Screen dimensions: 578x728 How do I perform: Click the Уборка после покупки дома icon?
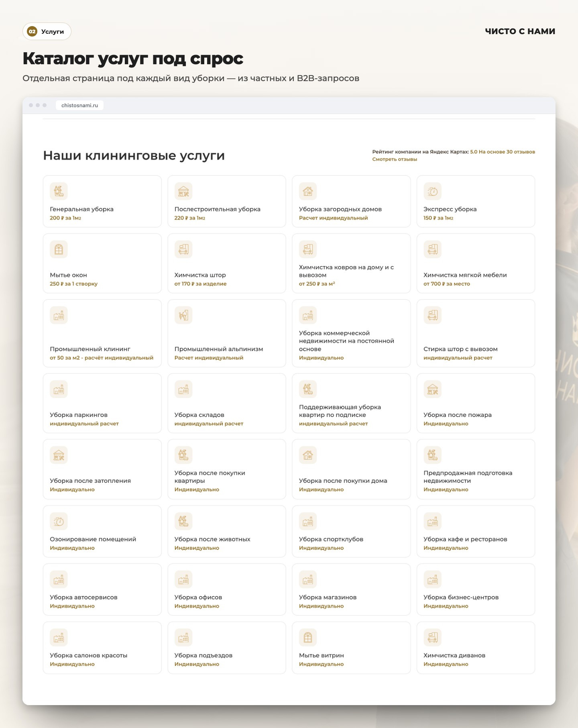[308, 455]
